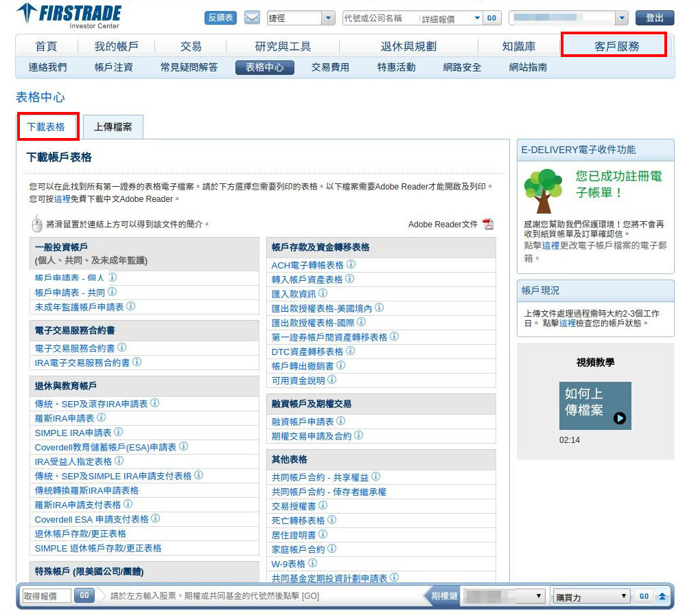The height and width of the screenshot is (616, 698).
Task: Click GO button beside 取得報價 field
Action: (x=84, y=595)
